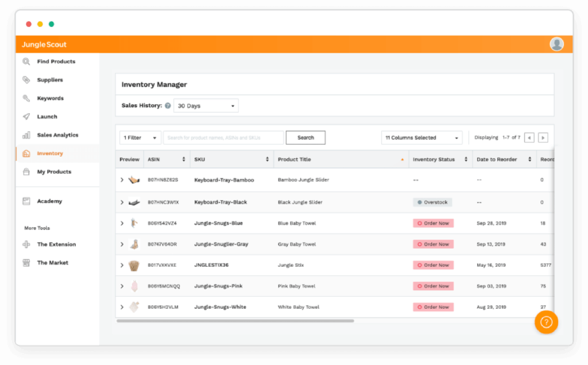
Task: Go to next page arrow
Action: tap(543, 138)
